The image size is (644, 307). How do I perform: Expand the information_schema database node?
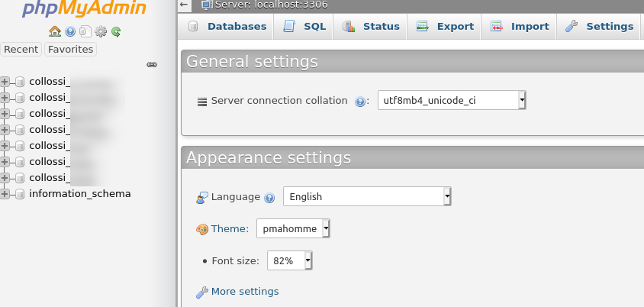click(x=5, y=194)
